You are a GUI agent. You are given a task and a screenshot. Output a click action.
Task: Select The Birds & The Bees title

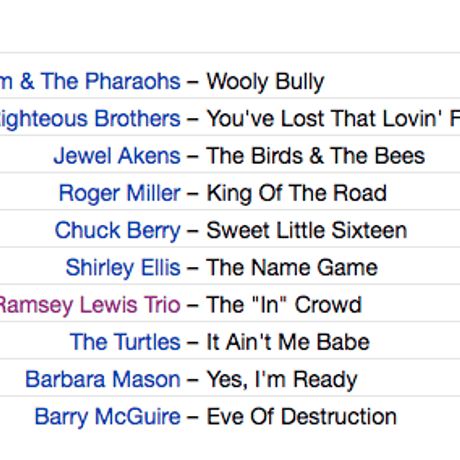point(316,156)
